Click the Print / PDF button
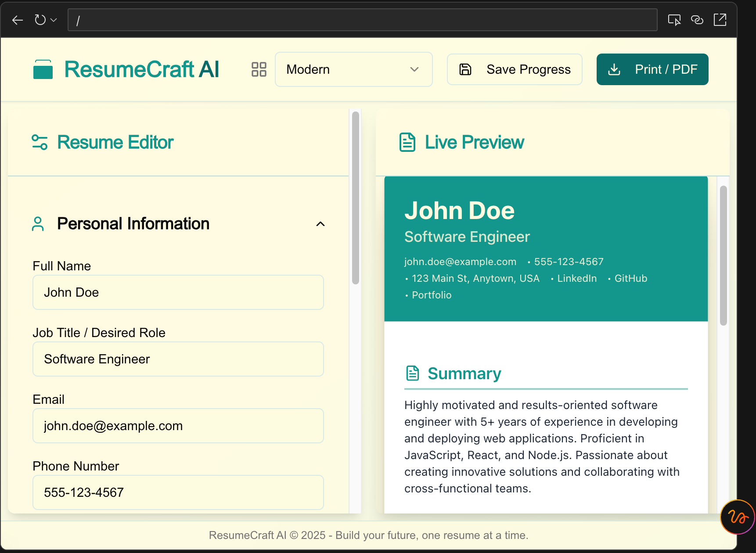This screenshot has width=756, height=553. (652, 69)
